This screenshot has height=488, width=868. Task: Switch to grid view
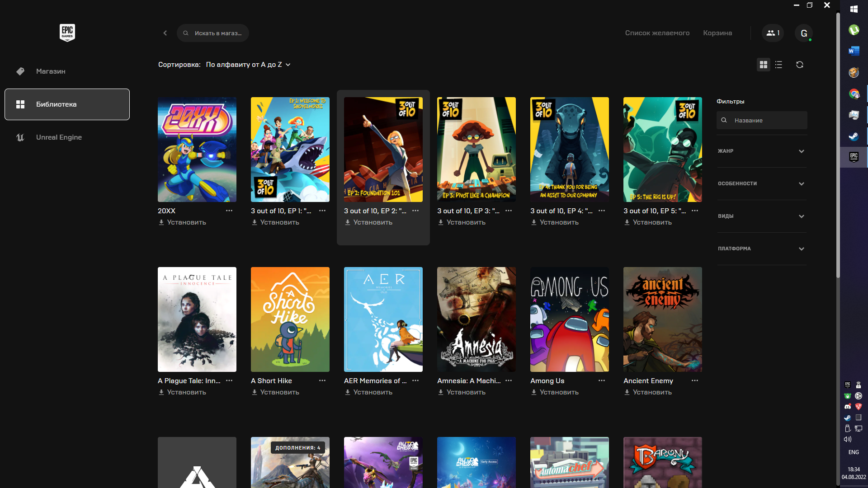click(x=764, y=65)
